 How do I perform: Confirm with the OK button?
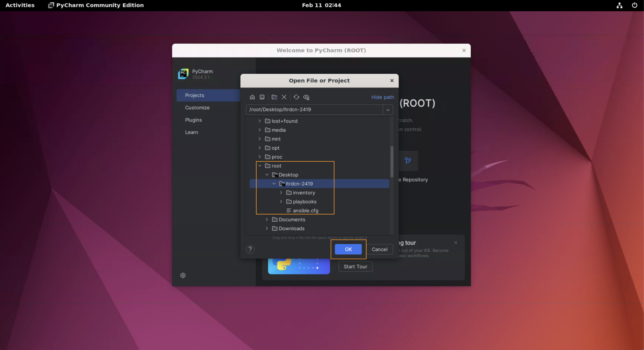pos(348,249)
